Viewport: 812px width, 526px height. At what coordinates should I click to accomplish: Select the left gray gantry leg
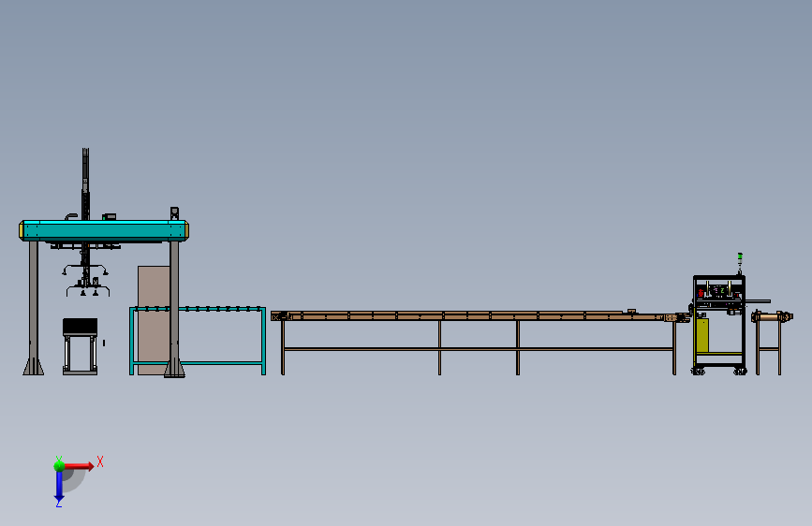click(x=33, y=308)
